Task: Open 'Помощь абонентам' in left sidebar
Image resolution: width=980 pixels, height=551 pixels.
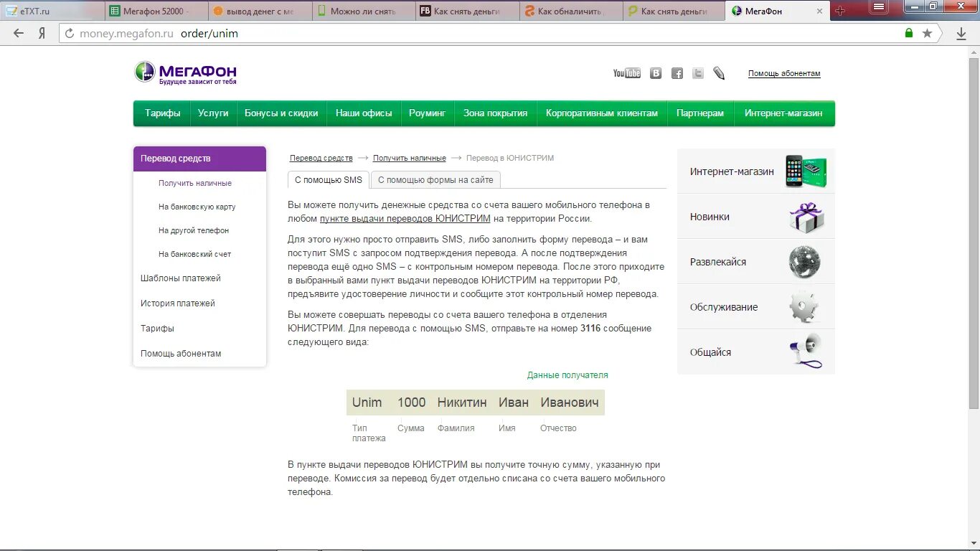Action: pos(181,354)
